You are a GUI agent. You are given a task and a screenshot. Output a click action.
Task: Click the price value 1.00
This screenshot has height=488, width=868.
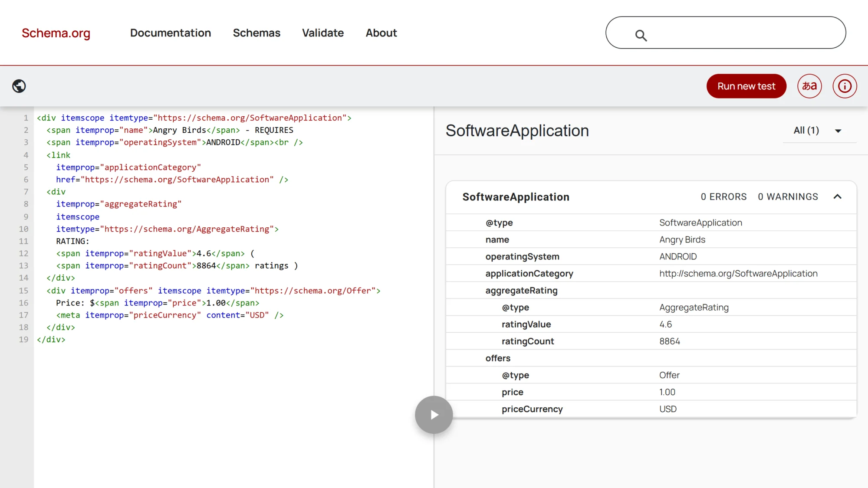coord(667,392)
